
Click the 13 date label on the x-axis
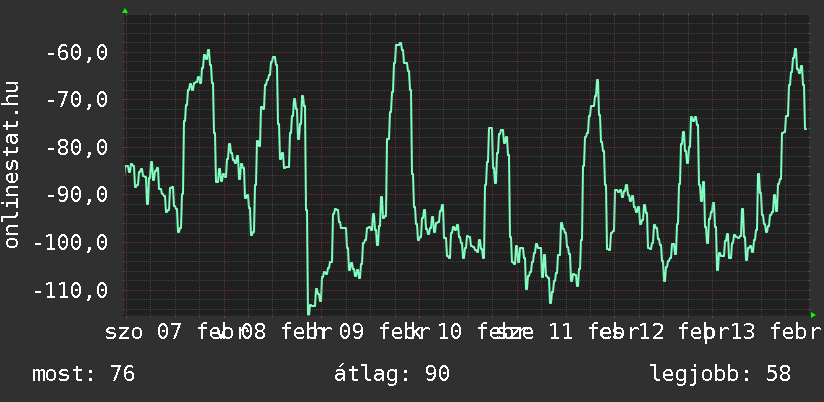(742, 332)
